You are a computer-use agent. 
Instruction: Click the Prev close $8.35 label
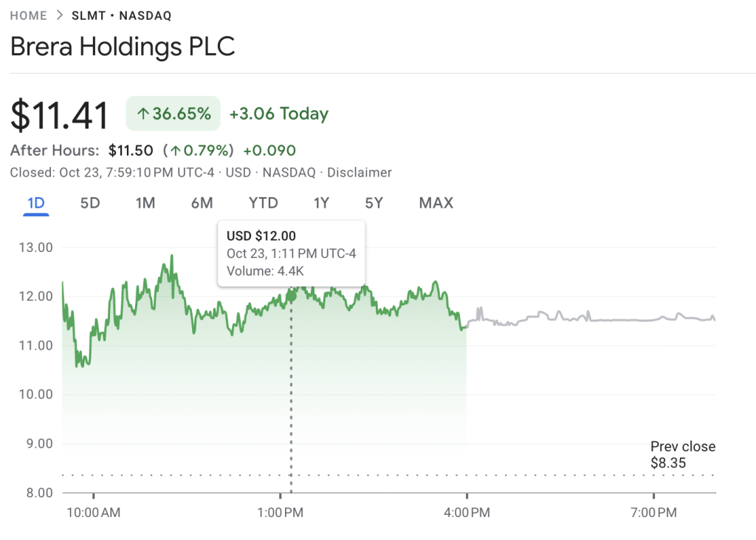tap(682, 454)
